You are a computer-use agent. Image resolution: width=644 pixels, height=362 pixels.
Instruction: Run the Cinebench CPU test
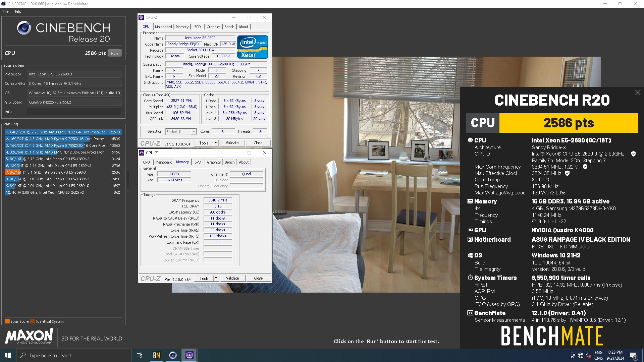pyautogui.click(x=115, y=53)
